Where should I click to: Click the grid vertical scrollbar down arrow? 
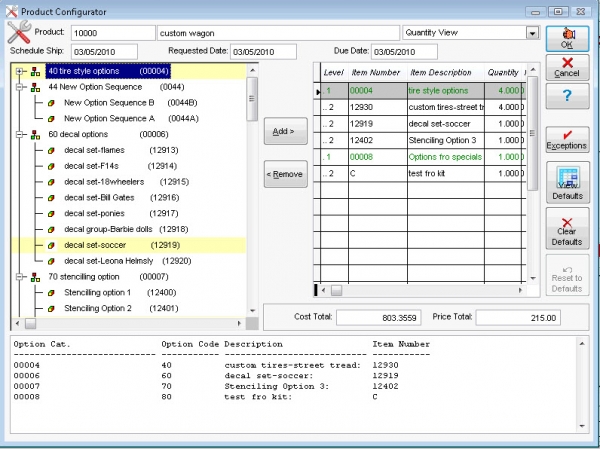[x=533, y=278]
